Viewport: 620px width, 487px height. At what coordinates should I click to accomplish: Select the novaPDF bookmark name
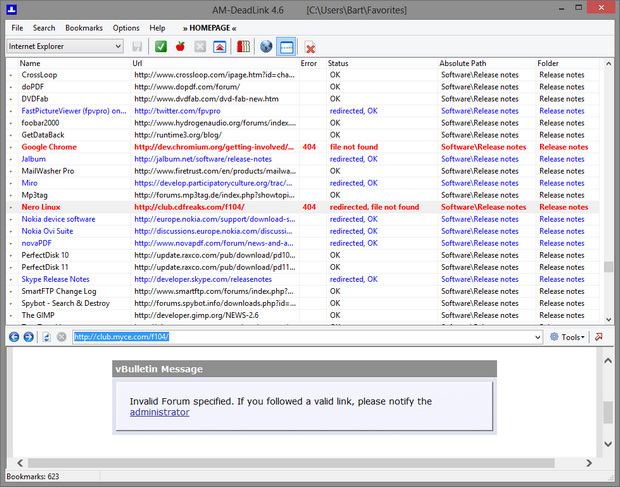36,243
